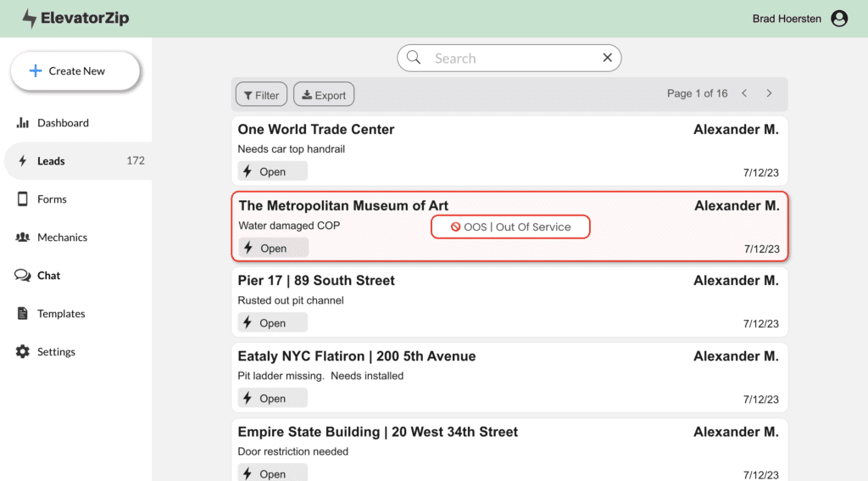Click the search magnifier icon

[x=414, y=58]
